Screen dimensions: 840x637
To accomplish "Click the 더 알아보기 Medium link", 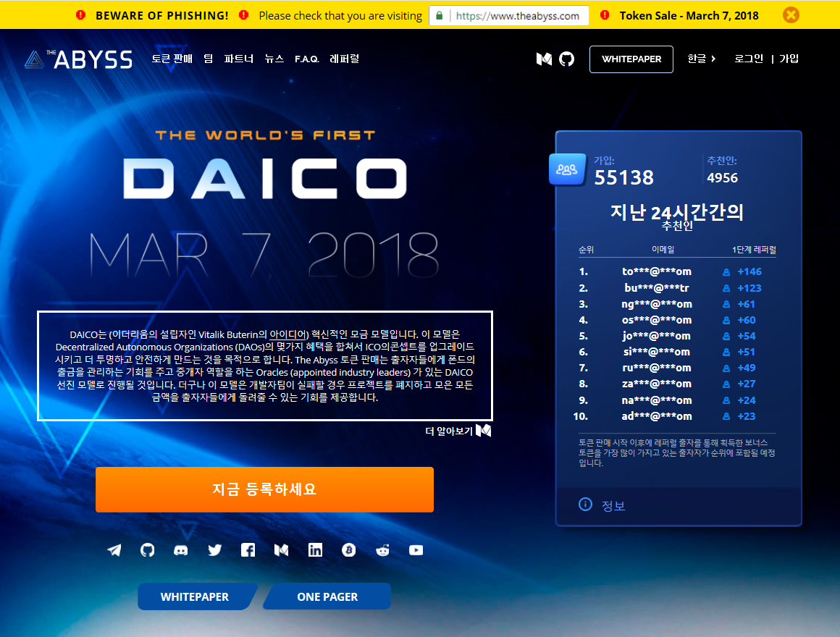I will pyautogui.click(x=458, y=431).
